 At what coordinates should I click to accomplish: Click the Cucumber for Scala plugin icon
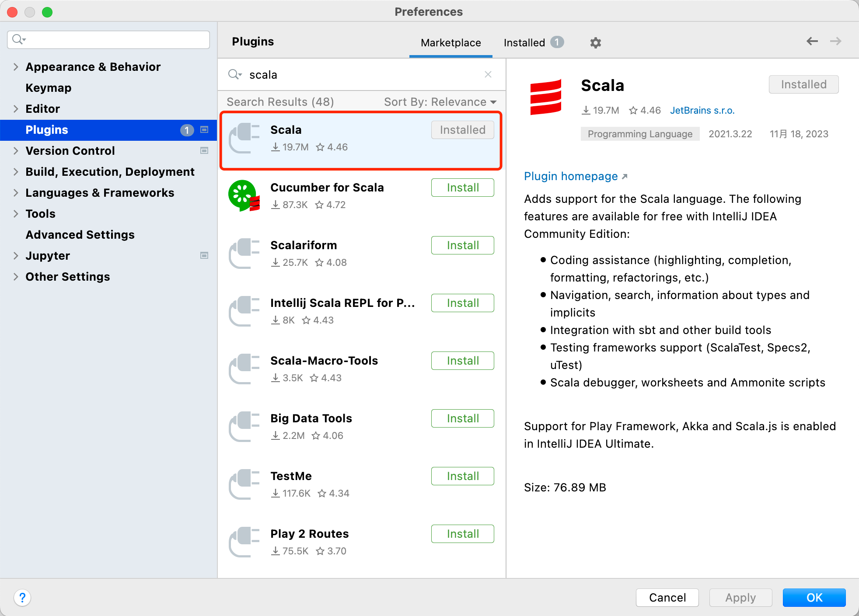(x=244, y=195)
